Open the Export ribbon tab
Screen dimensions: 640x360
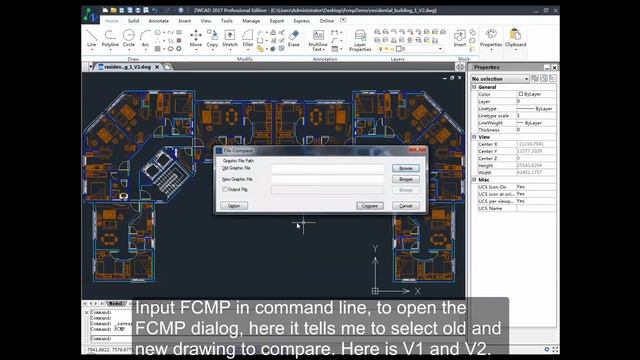(x=277, y=20)
